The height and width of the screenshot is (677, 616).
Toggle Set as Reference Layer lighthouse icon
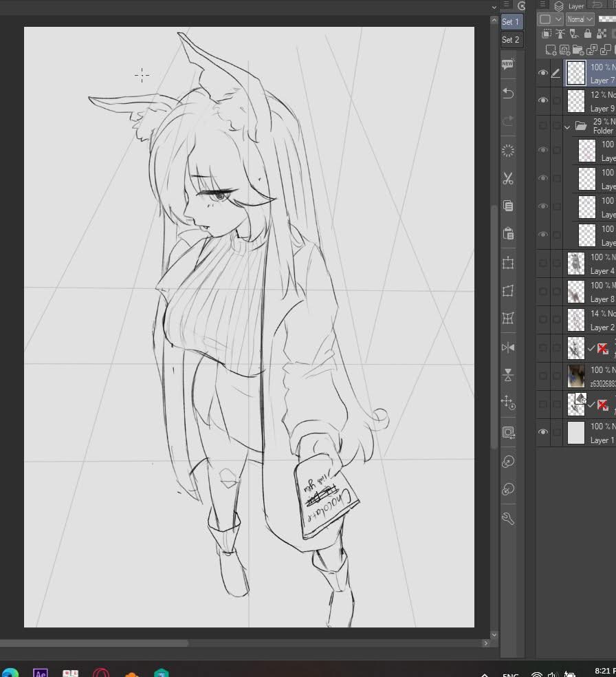pyautogui.click(x=560, y=34)
